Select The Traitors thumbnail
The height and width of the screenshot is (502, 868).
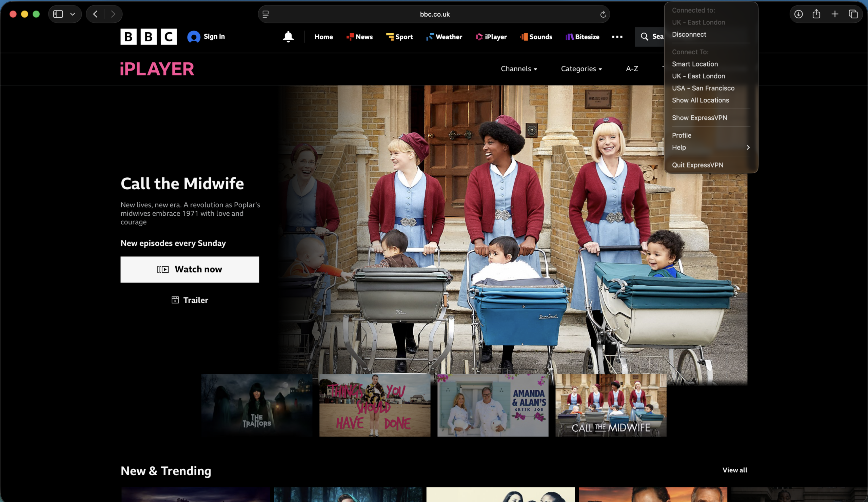coord(257,405)
